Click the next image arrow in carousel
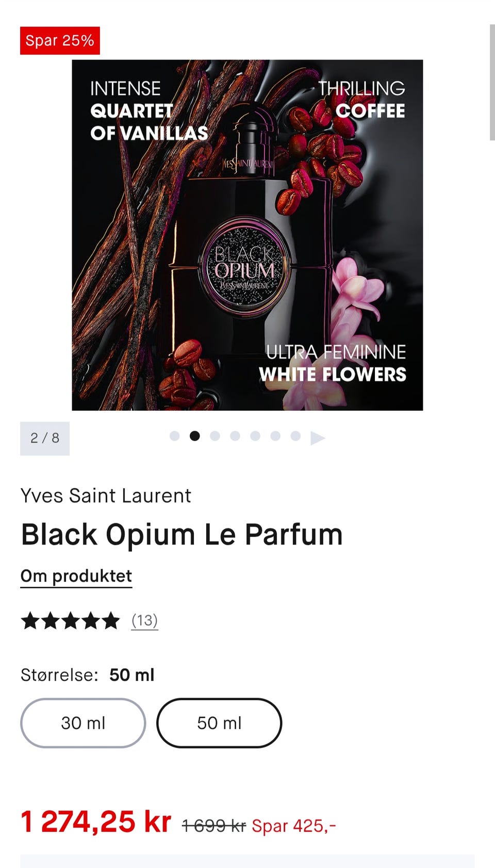 pos(318,438)
